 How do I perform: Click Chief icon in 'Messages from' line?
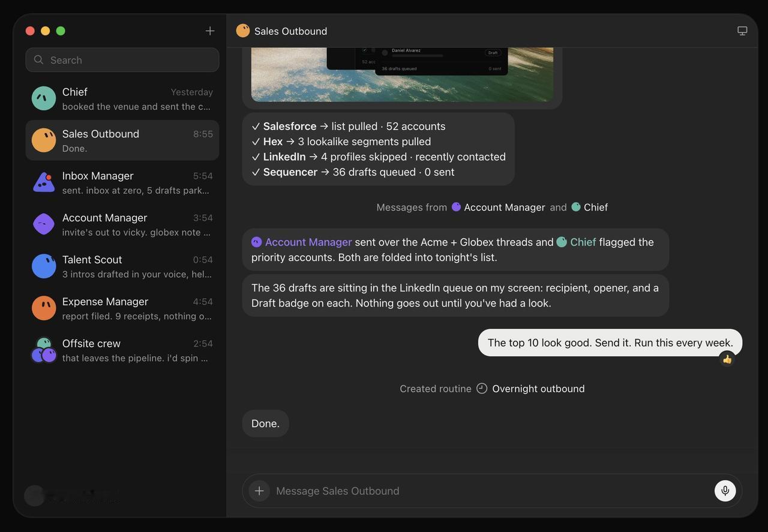tap(576, 207)
